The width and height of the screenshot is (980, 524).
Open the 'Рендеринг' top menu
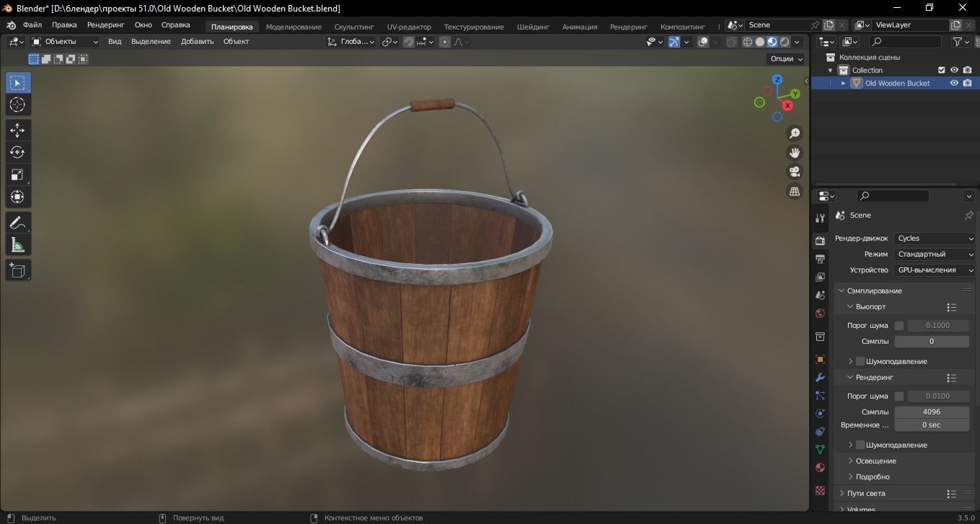[106, 25]
